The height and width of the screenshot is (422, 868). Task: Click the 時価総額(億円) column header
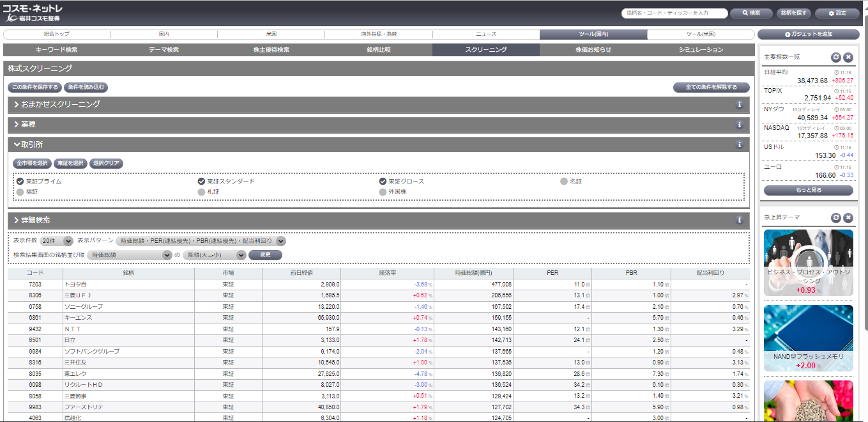tap(473, 273)
